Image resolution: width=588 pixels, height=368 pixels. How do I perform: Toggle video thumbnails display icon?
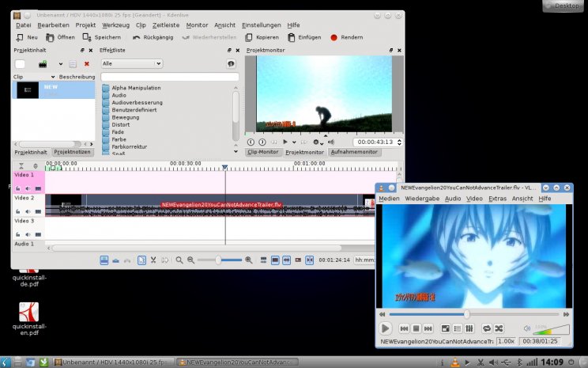[x=275, y=260]
